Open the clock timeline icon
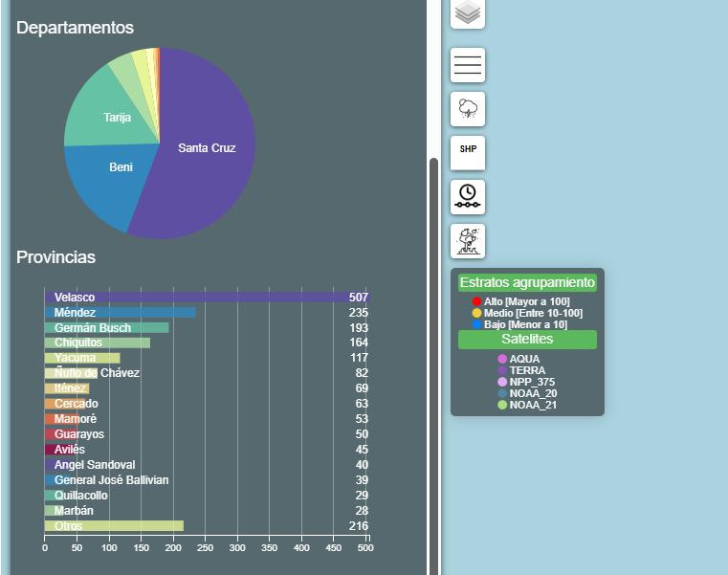This screenshot has width=728, height=575. coord(468,197)
